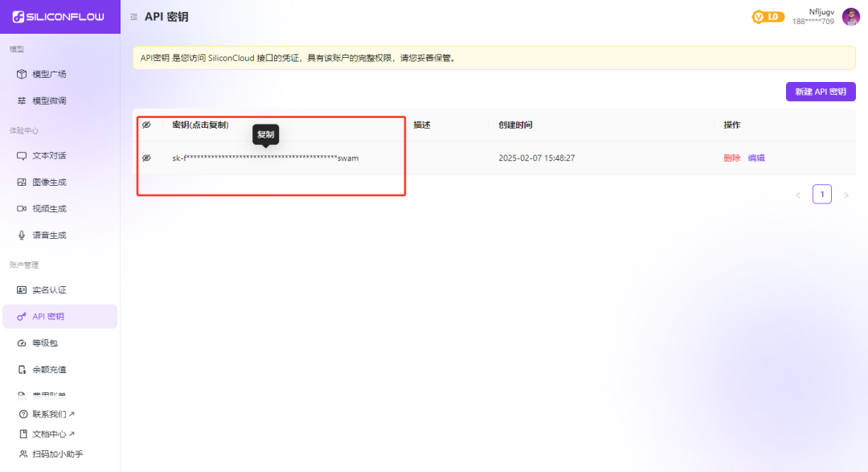
Task: Toggle visibility of all keys in header
Action: coord(147,125)
